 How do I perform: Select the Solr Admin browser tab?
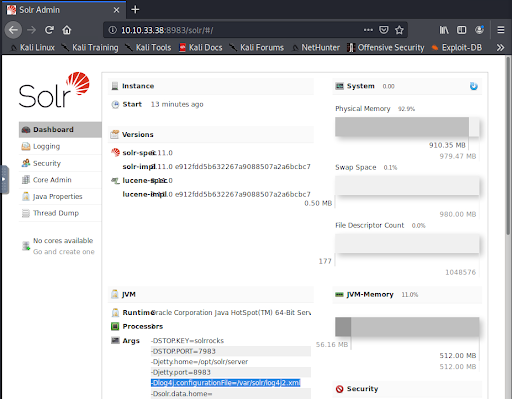(64, 10)
